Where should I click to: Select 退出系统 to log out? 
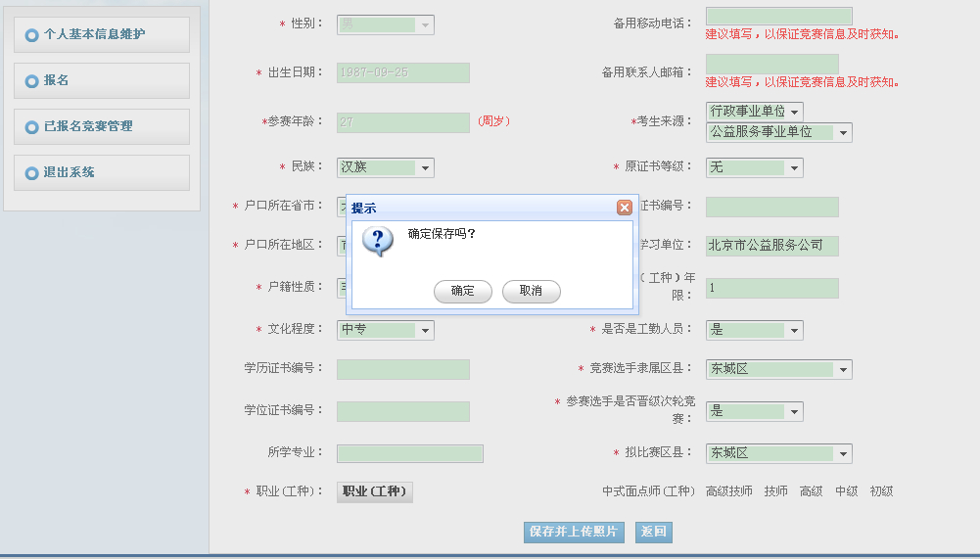click(102, 172)
